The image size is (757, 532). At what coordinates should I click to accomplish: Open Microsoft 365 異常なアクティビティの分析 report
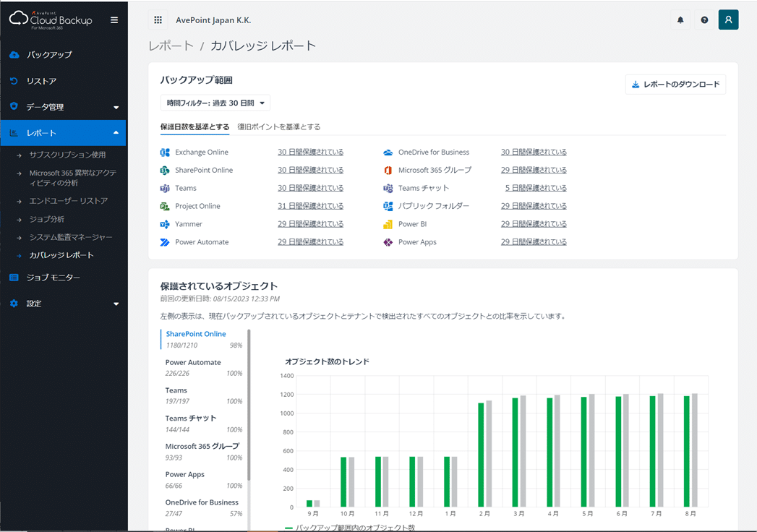72,178
